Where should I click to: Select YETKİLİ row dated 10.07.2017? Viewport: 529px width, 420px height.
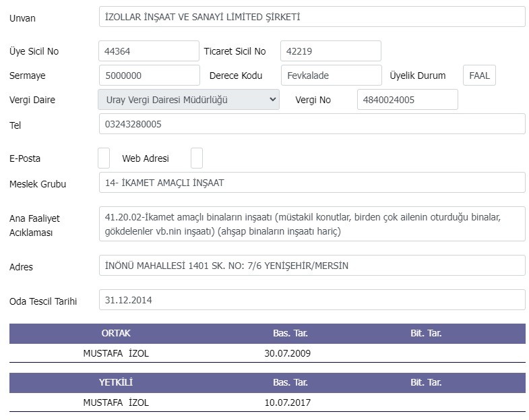click(x=268, y=402)
